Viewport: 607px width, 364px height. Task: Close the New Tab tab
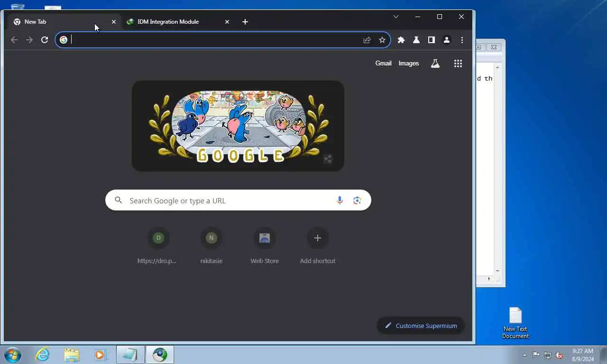point(114,22)
